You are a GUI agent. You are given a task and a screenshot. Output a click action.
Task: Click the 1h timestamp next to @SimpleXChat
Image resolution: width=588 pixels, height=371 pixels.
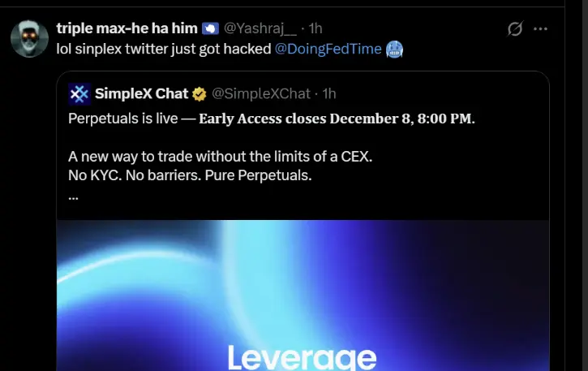click(x=329, y=94)
